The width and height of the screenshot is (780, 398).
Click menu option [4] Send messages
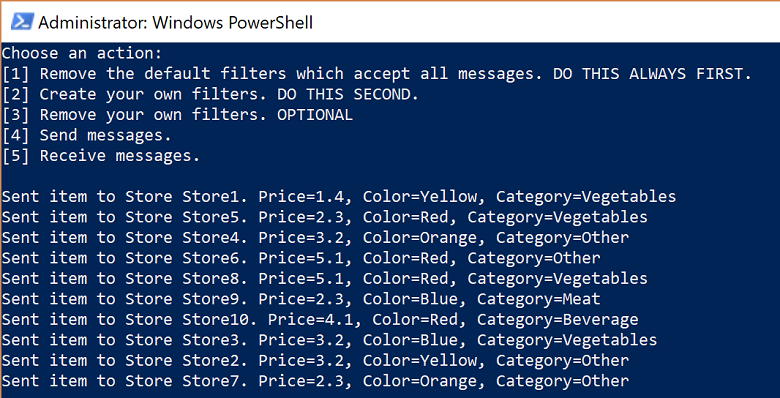point(87,135)
